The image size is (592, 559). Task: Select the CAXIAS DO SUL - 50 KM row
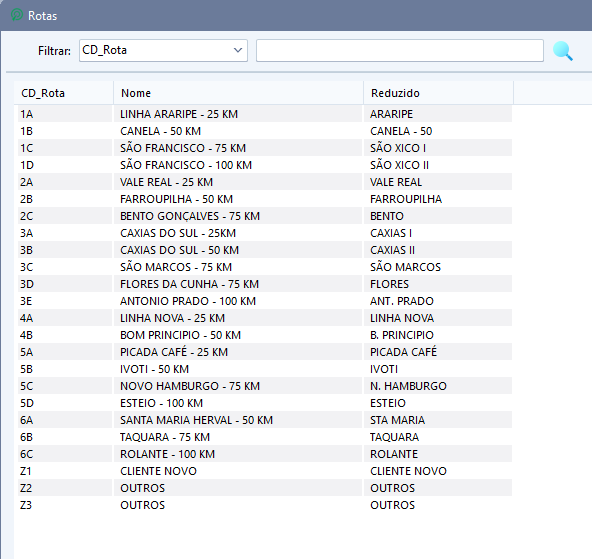(x=265, y=249)
